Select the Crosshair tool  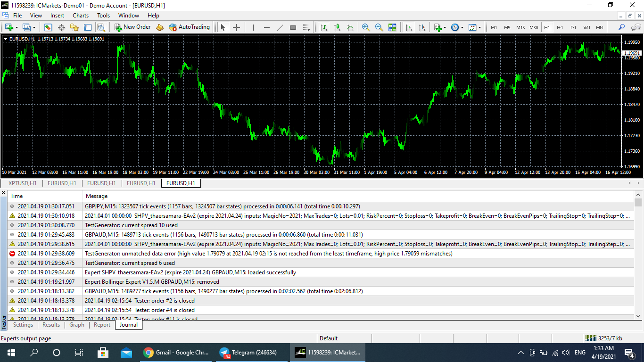[236, 27]
